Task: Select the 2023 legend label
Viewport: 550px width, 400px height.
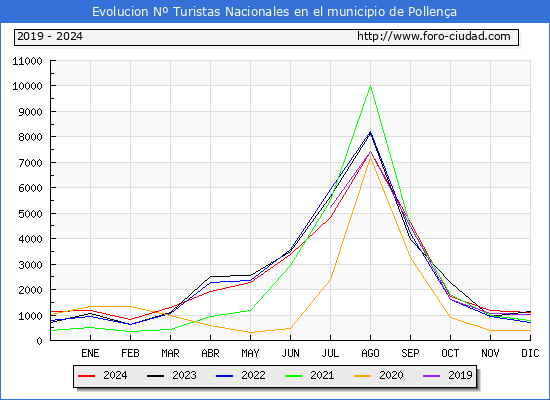Action: 184,375
